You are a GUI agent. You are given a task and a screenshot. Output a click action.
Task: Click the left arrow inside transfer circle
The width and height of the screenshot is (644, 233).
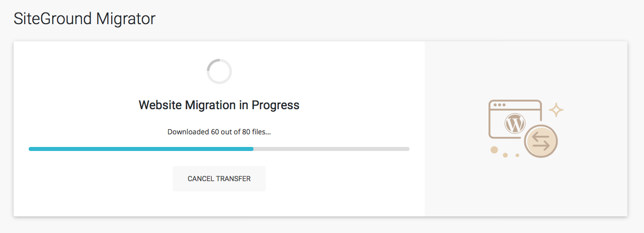(x=541, y=137)
